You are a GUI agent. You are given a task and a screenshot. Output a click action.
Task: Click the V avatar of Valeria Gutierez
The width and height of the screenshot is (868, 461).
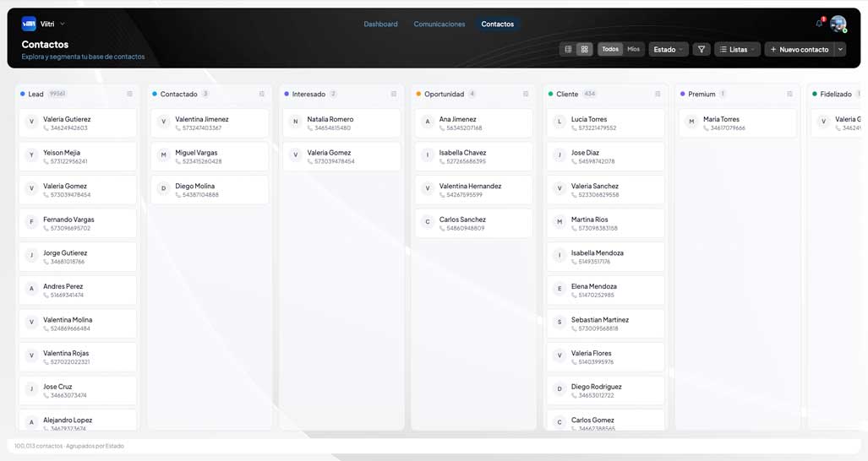(x=31, y=121)
